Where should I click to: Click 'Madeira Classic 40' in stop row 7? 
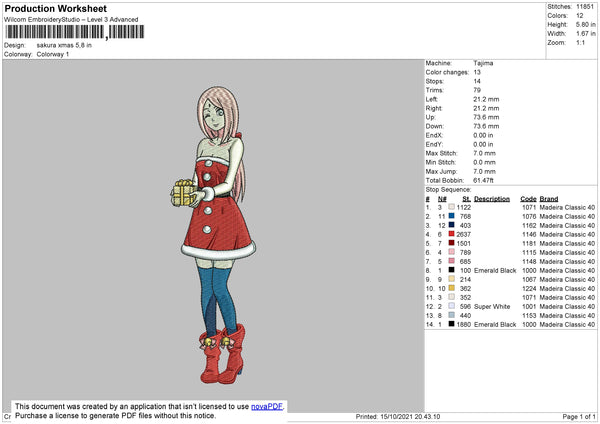click(x=567, y=261)
